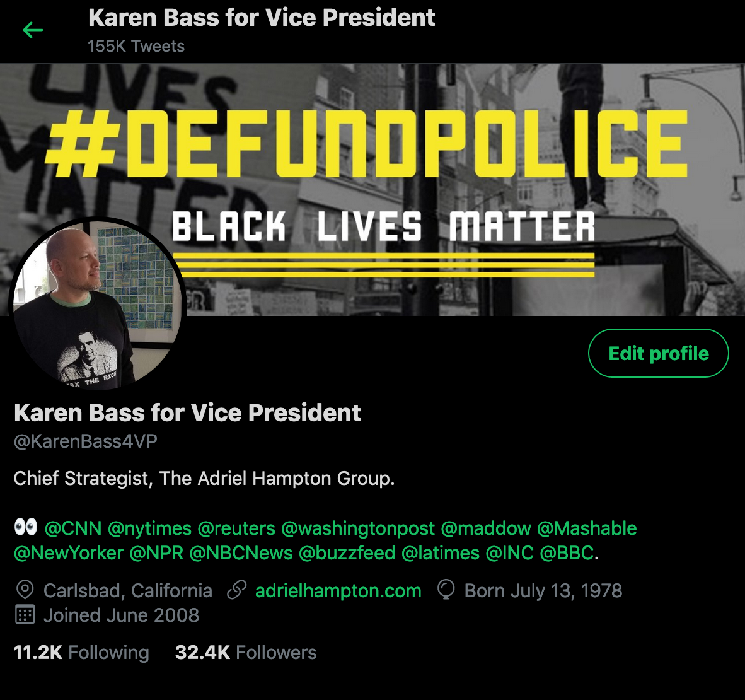Visit the @reuters mention

[236, 528]
